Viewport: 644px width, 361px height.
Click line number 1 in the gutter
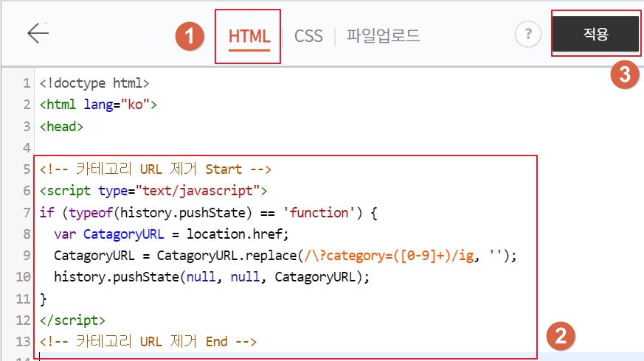point(27,83)
